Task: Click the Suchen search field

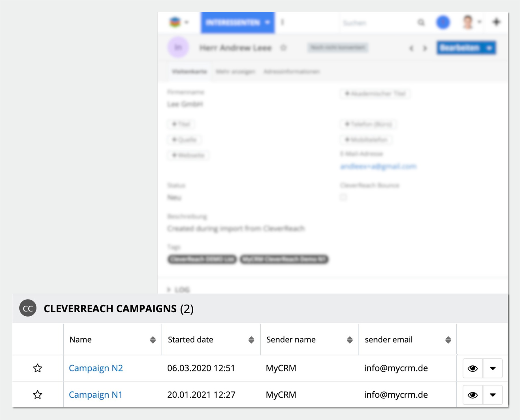Action: pos(376,23)
